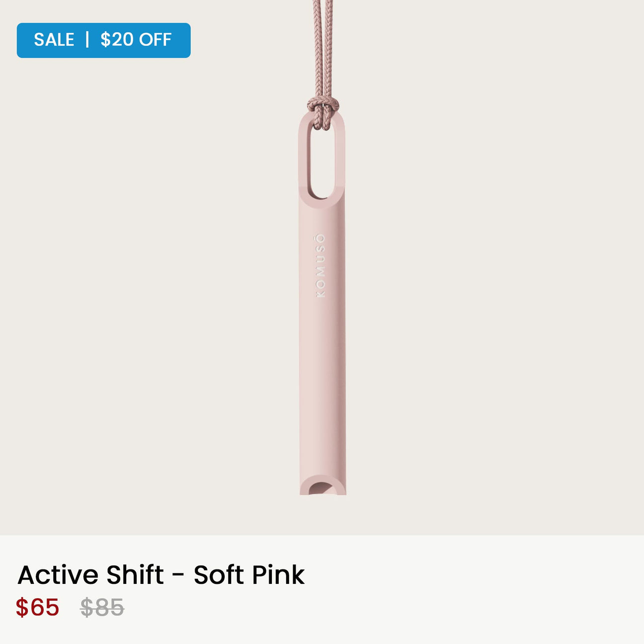Click the word Pink in the product title
This screenshot has width=644, height=644.
[x=278, y=575]
